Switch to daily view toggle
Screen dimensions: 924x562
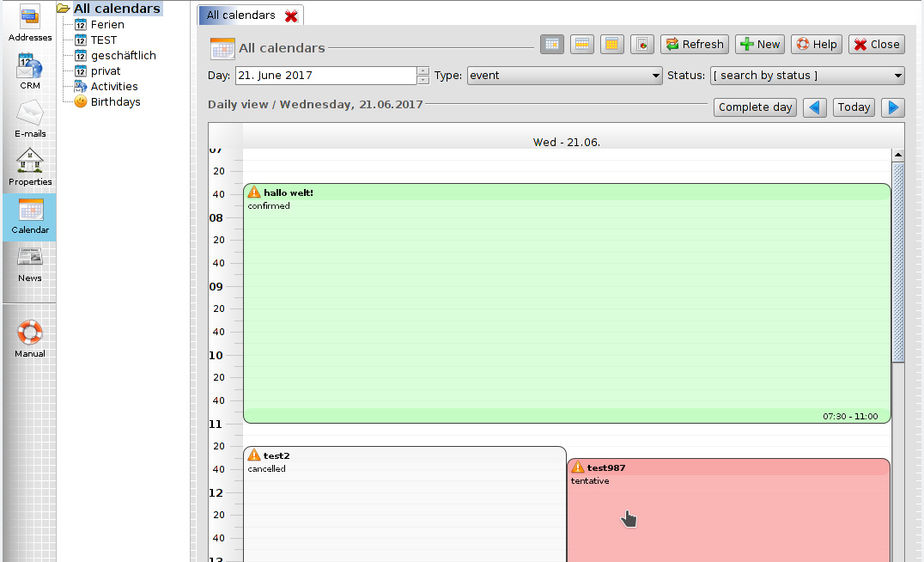point(552,45)
